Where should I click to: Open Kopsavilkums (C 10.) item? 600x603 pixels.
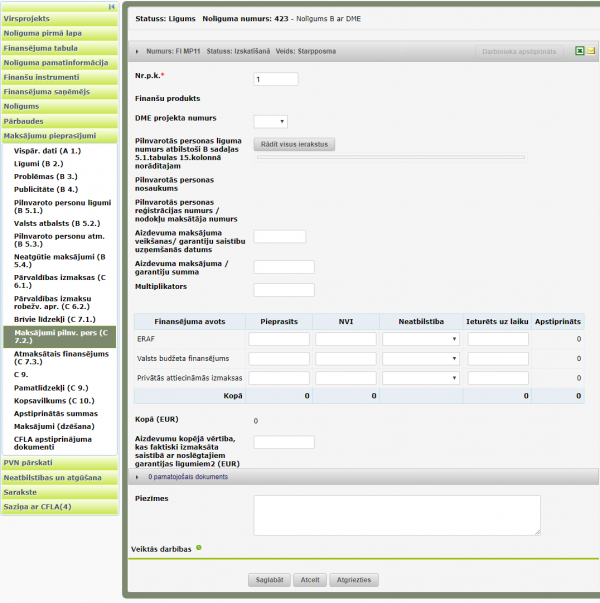point(55,400)
